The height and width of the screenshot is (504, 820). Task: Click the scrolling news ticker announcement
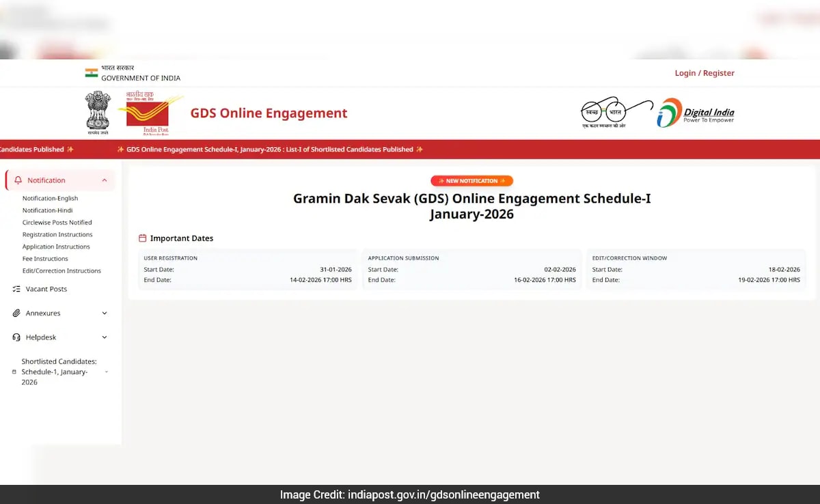coord(272,149)
